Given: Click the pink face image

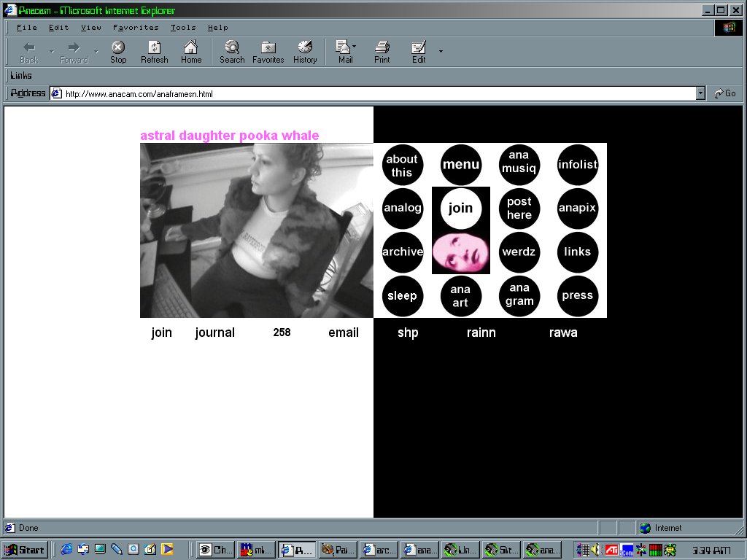Looking at the screenshot, I should tap(460, 252).
